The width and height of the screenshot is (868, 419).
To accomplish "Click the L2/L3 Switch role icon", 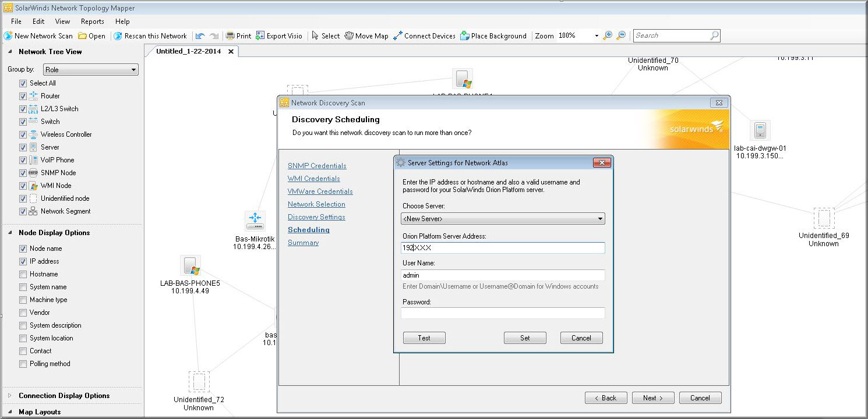I will [33, 108].
